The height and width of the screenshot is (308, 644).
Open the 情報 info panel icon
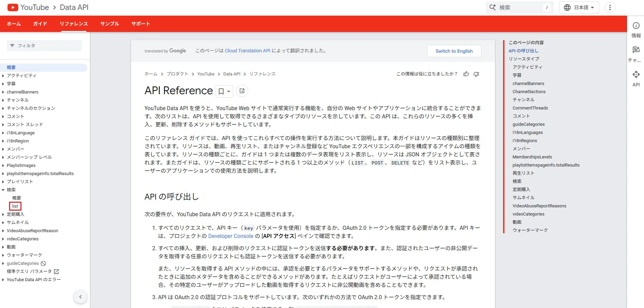click(636, 26)
